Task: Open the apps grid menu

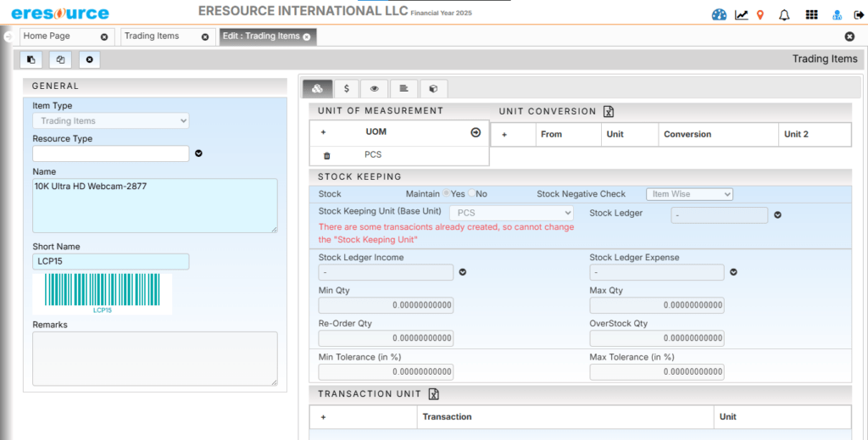Action: click(811, 14)
